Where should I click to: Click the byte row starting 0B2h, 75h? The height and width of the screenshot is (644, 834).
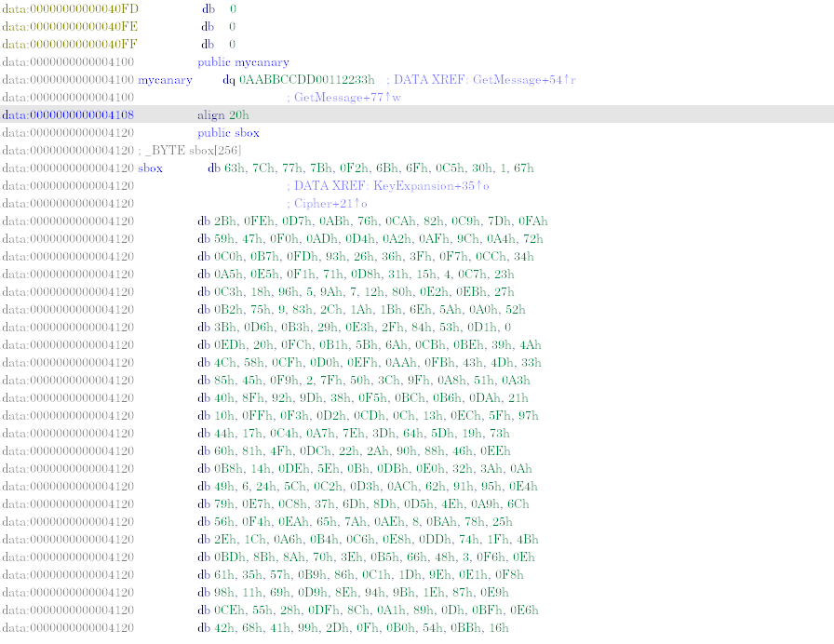click(x=361, y=310)
